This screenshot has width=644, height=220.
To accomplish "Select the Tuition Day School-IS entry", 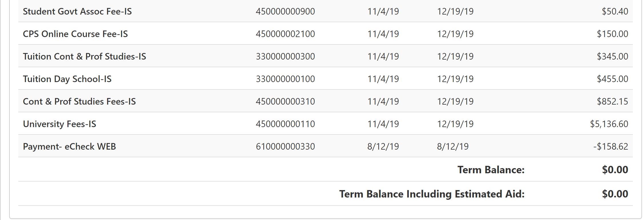I will click(67, 79).
